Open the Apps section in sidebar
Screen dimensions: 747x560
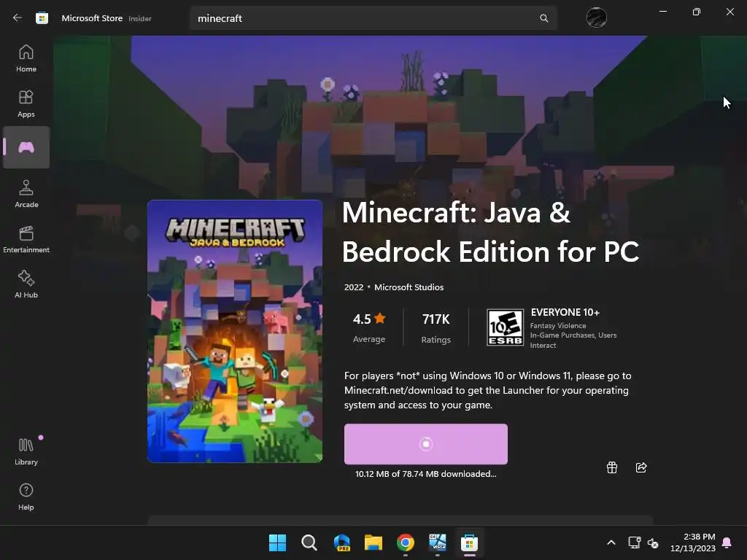coord(26,104)
